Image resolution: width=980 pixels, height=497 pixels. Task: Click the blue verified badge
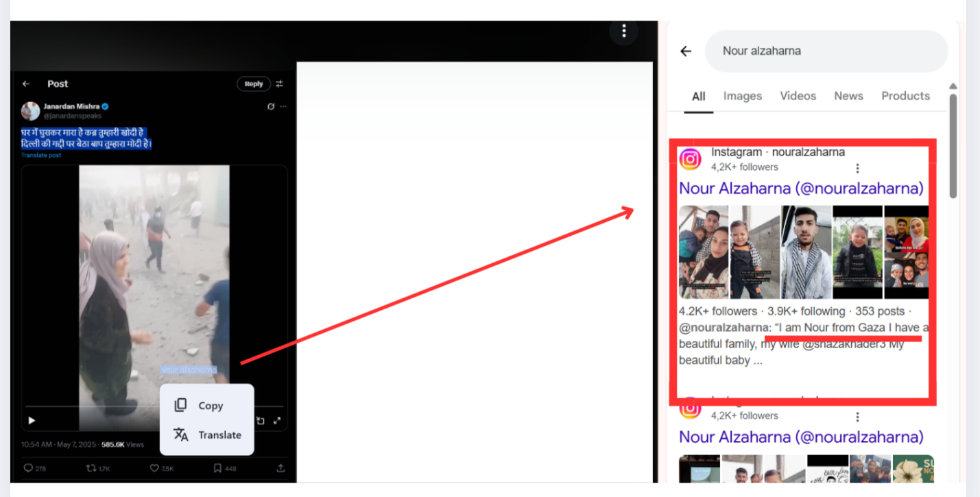point(106,107)
